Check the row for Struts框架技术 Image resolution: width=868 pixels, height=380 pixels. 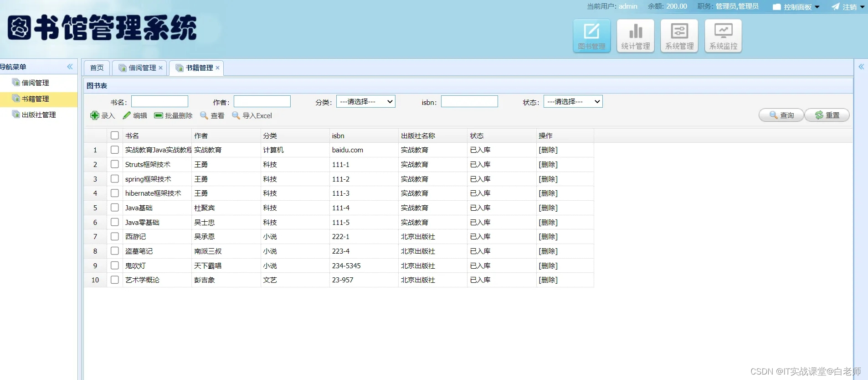click(115, 164)
